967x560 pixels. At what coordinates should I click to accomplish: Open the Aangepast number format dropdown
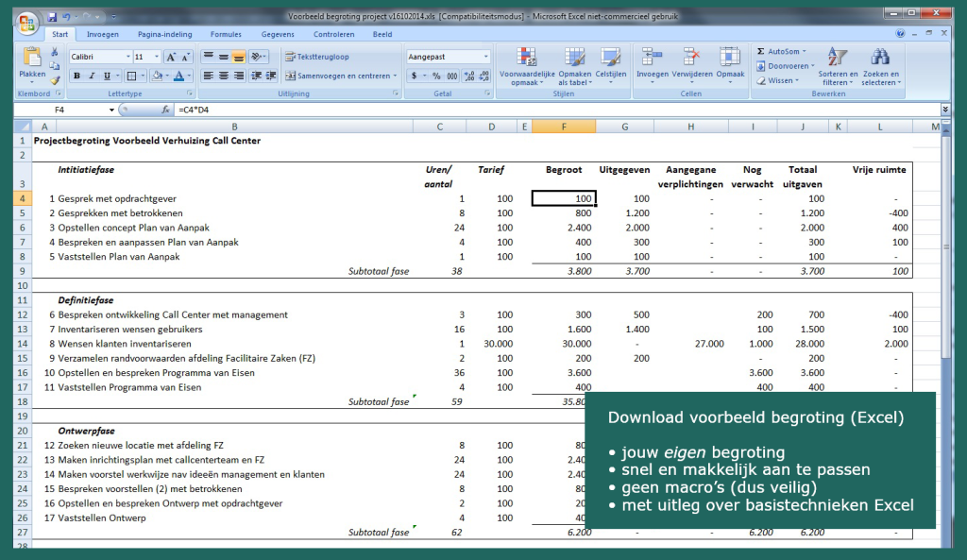486,57
